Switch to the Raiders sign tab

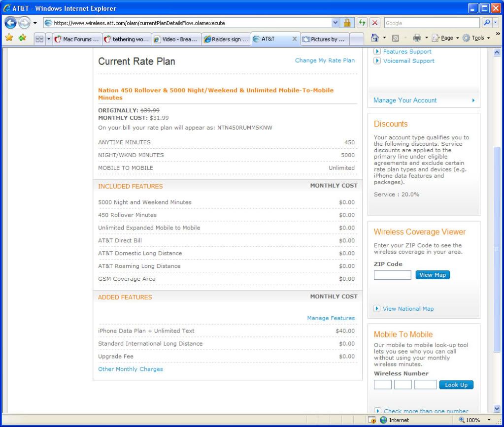[226, 39]
